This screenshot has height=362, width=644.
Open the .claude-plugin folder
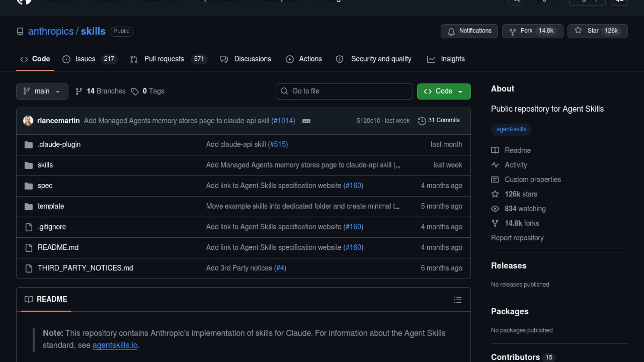point(59,144)
